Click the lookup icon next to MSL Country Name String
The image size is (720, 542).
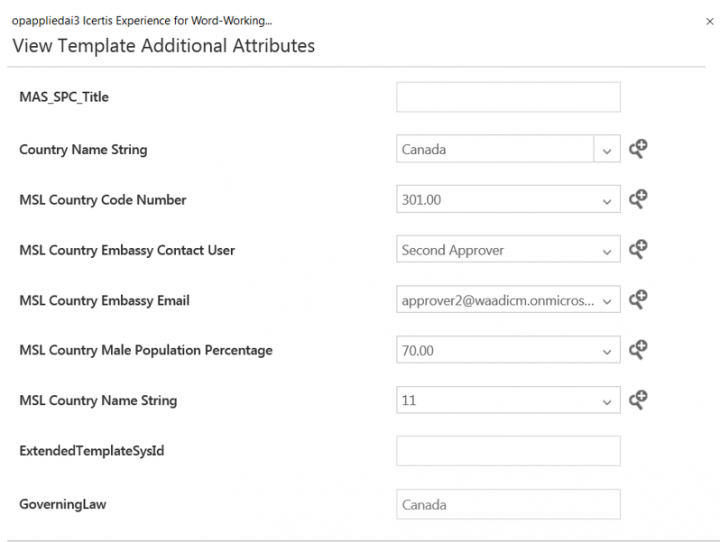point(638,400)
